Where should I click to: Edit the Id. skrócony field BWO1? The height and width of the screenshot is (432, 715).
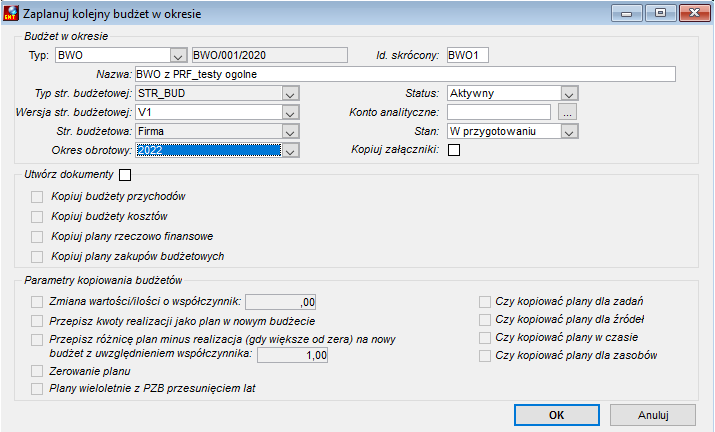(x=467, y=55)
